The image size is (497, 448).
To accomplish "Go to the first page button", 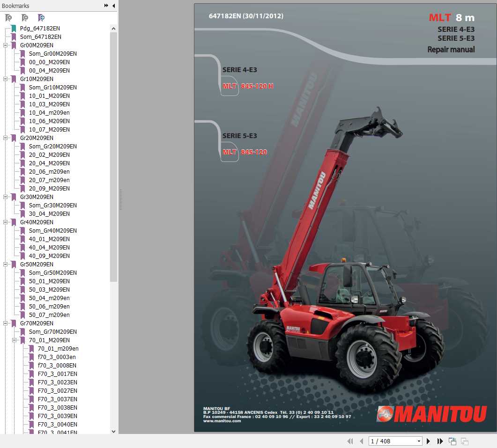I will [350, 441].
